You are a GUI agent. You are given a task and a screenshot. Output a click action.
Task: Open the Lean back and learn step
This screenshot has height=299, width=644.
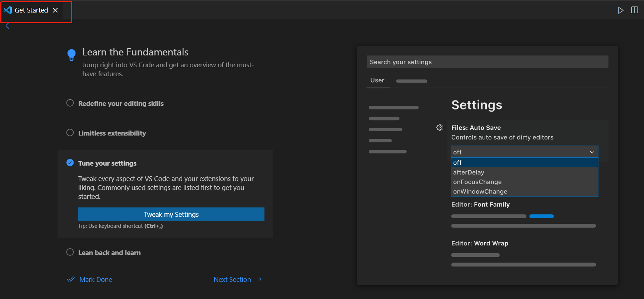pyautogui.click(x=109, y=253)
